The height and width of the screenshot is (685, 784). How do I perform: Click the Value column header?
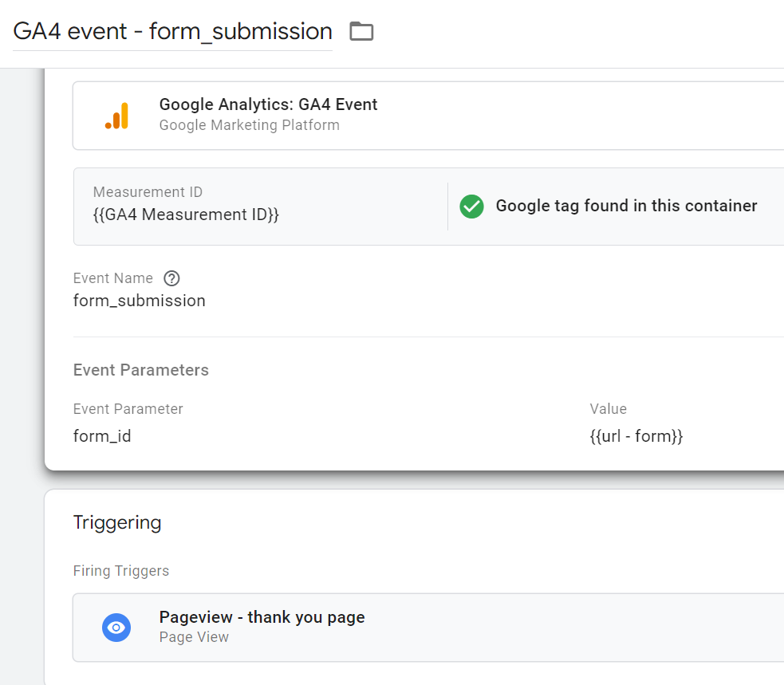coord(608,409)
